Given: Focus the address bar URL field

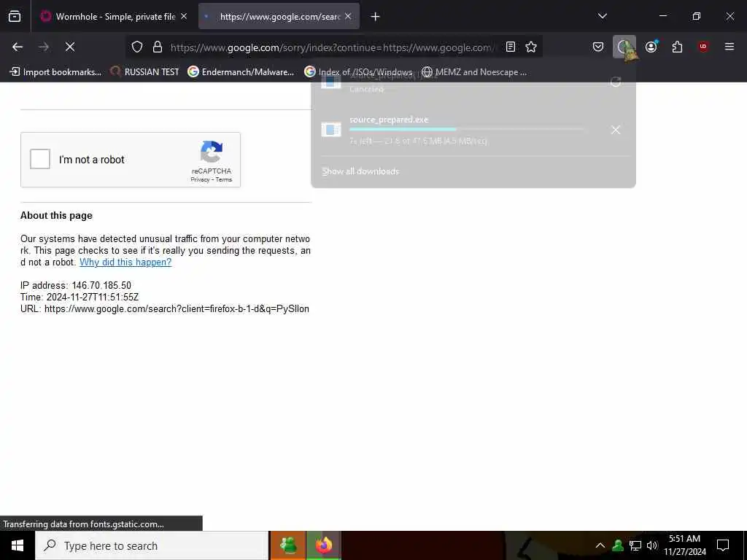Looking at the screenshot, I should (x=333, y=47).
